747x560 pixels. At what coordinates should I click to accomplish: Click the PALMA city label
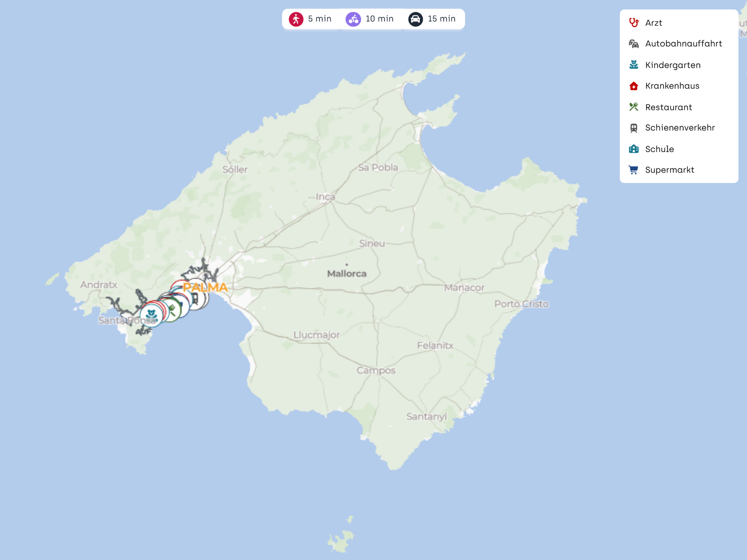pyautogui.click(x=205, y=287)
